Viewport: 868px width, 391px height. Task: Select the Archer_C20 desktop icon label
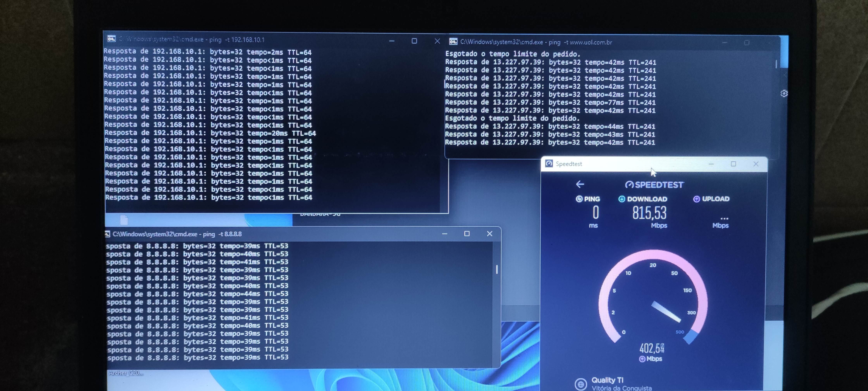click(x=126, y=373)
